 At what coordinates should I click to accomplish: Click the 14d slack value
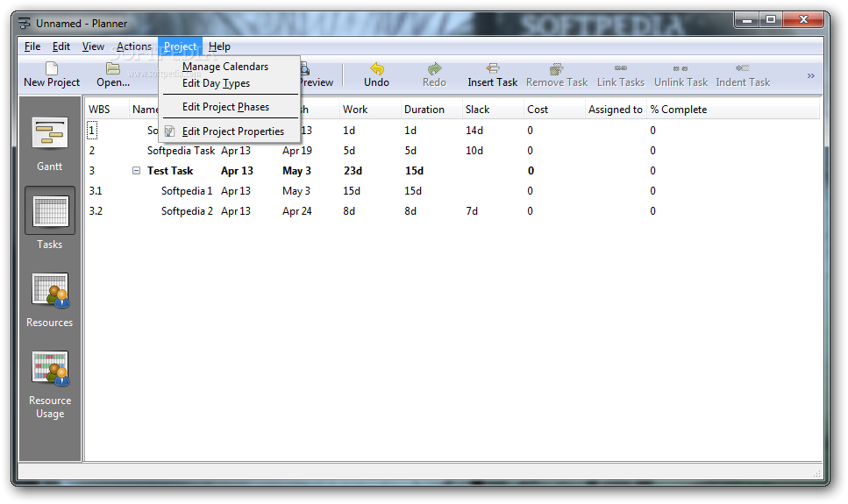(474, 131)
